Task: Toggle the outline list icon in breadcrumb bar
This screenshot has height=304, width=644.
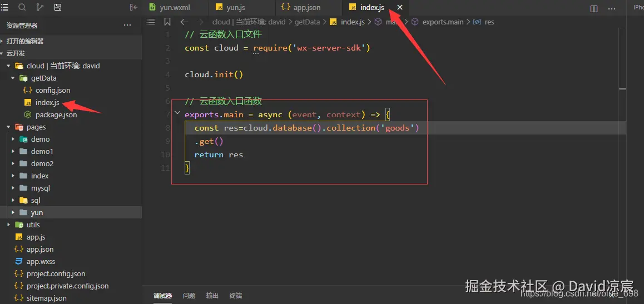Action: (151, 22)
